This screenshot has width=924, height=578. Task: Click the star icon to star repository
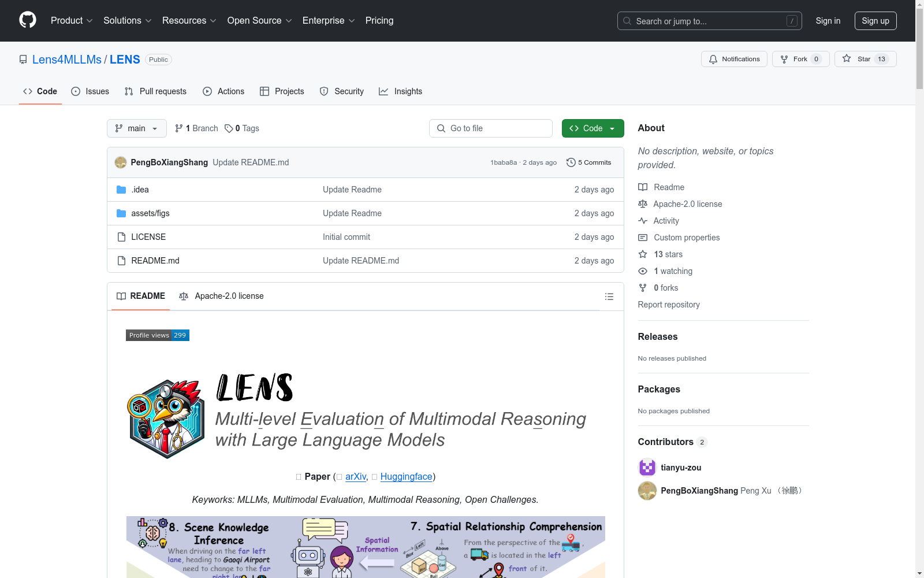[x=847, y=58]
